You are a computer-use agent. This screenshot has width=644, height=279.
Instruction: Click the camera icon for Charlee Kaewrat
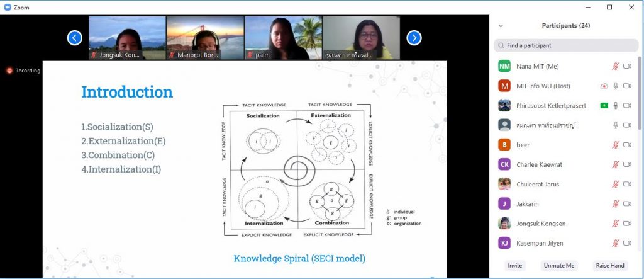point(627,164)
